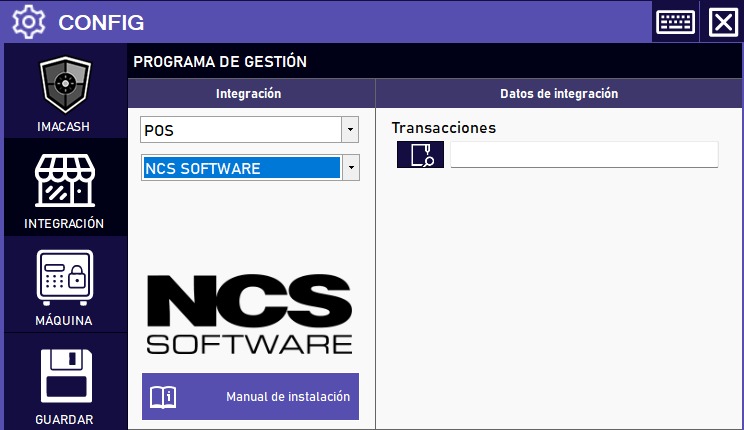Click the Transacciones label
The height and width of the screenshot is (430, 744).
click(x=444, y=128)
